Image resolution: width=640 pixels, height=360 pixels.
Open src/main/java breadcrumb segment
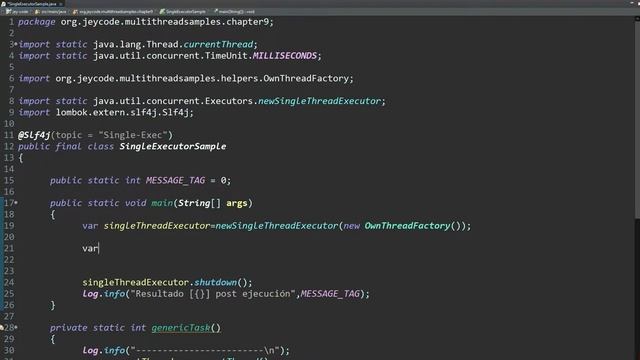[x=53, y=12]
